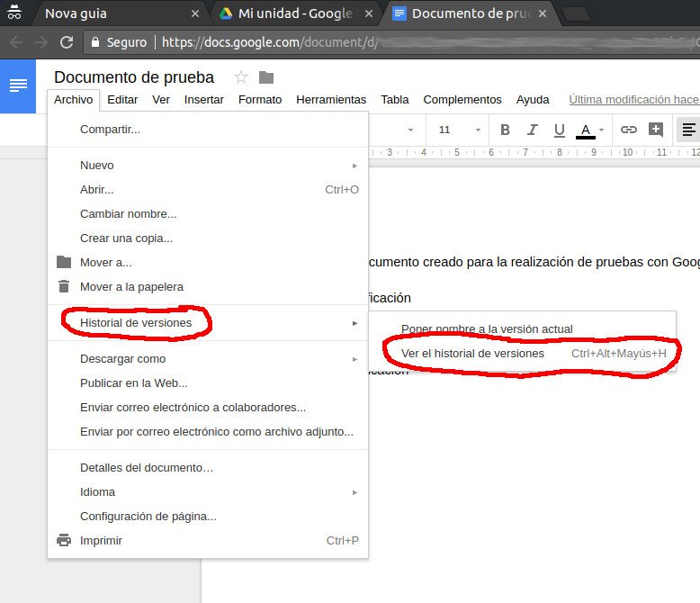
Task: Choose Compartir... from the Archivo menu
Action: pos(110,130)
